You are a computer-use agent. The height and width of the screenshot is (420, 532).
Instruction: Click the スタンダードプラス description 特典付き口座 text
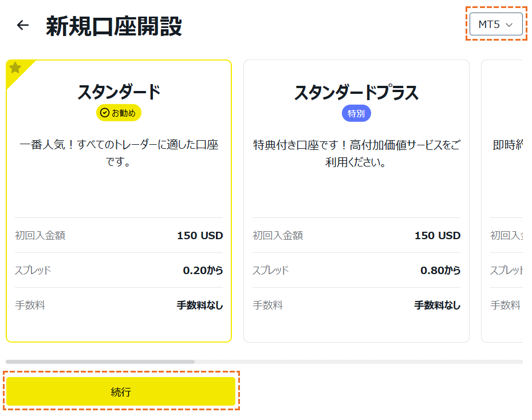(x=356, y=153)
